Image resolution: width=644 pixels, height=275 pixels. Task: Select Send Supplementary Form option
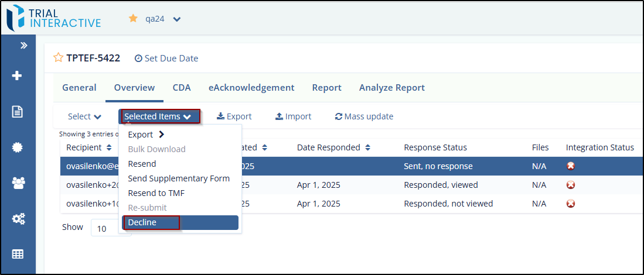click(179, 178)
